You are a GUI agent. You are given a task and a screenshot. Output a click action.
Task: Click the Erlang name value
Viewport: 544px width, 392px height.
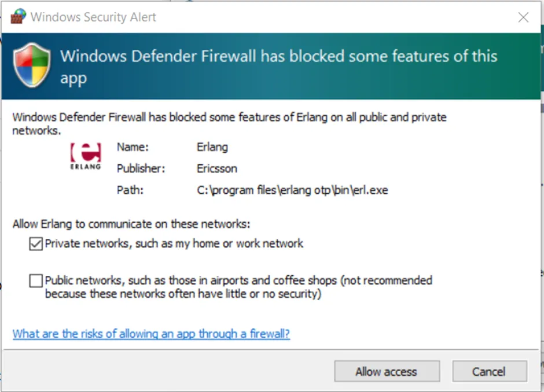(212, 147)
